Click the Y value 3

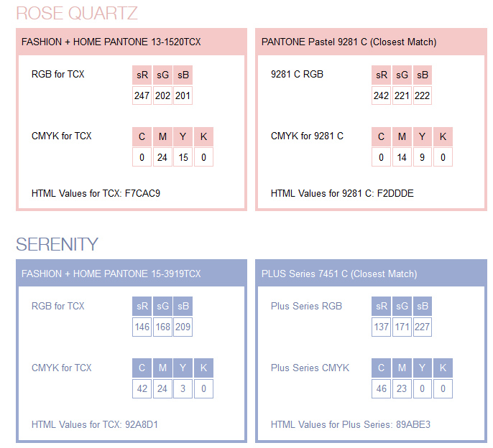click(183, 389)
